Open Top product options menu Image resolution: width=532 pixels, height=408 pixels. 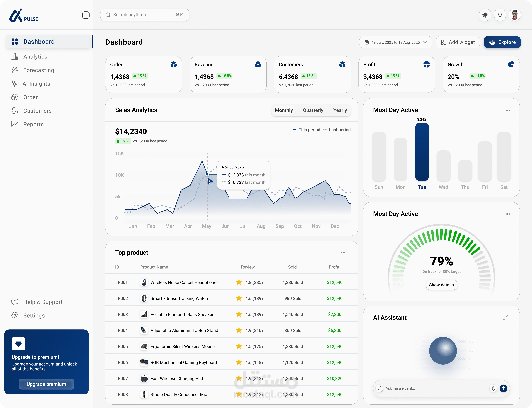click(x=343, y=253)
